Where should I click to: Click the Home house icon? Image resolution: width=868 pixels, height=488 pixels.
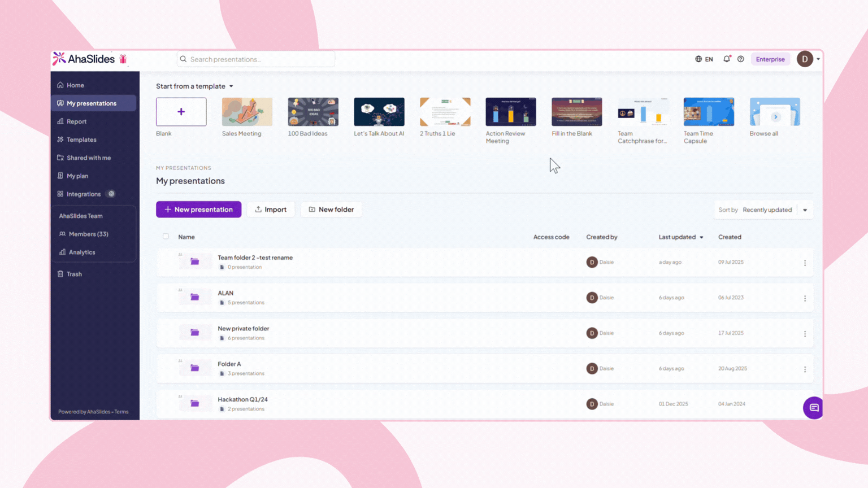(x=60, y=85)
